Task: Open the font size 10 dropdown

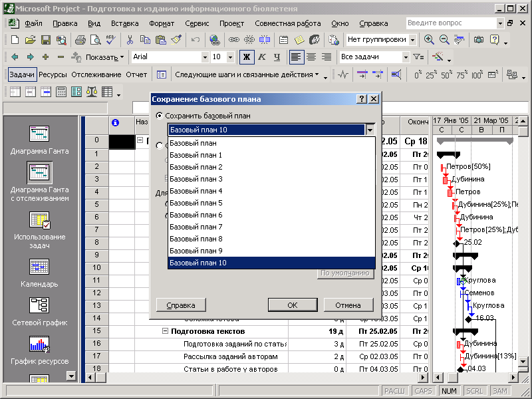Action: pos(230,57)
